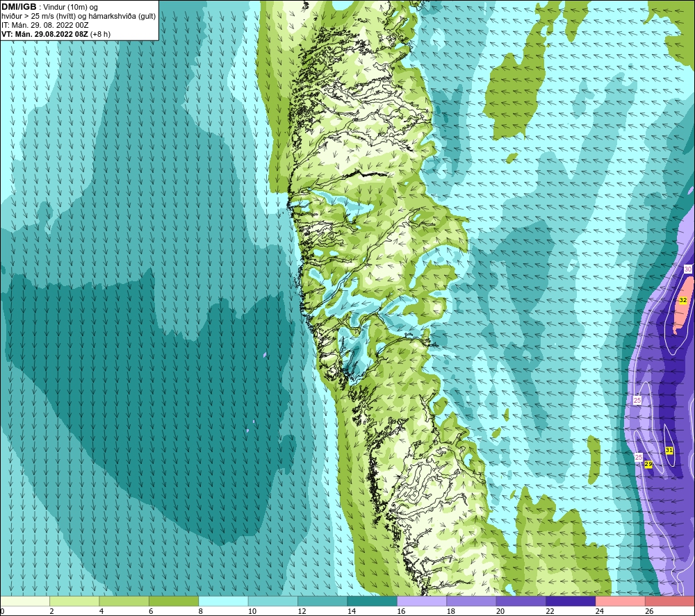Click the pale yellow 0–2 m/s legend swatch
This screenshot has height=616, width=695.
coord(25,601)
